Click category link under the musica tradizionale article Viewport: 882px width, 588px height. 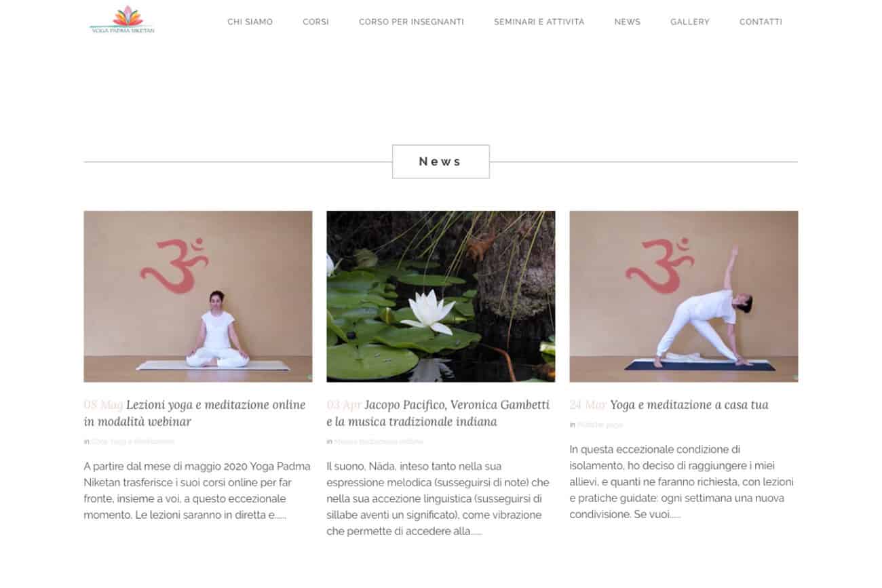coord(379,442)
